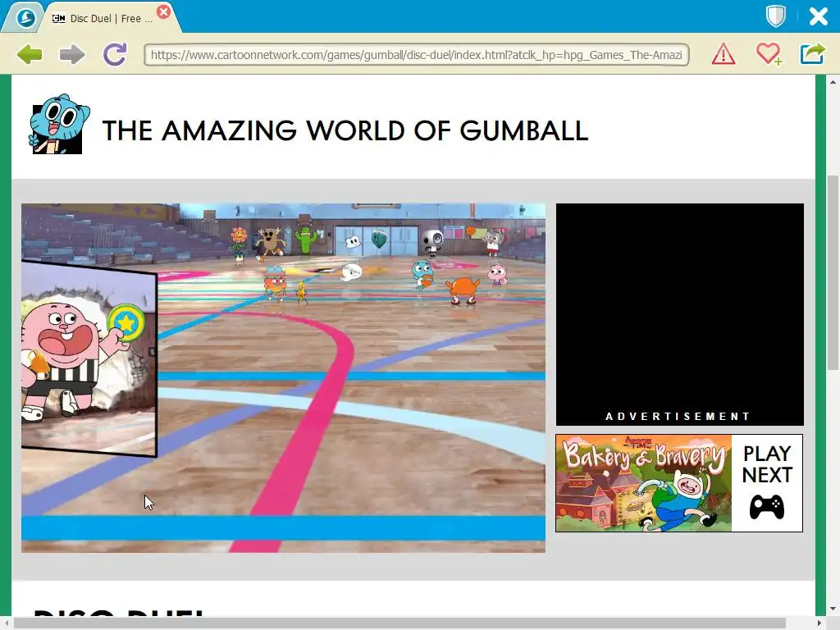Click the orange Darwin fish on court
Screen dimensions: 840x630
463,290
